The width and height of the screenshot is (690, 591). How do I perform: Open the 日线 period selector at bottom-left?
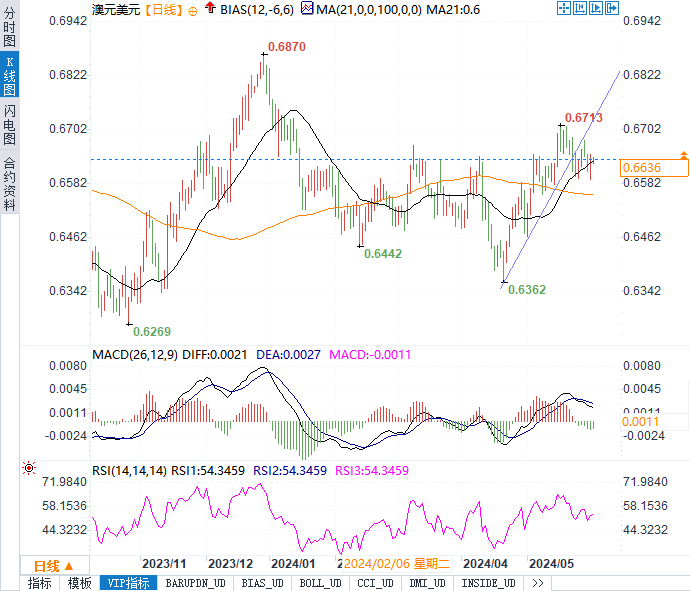click(x=54, y=566)
